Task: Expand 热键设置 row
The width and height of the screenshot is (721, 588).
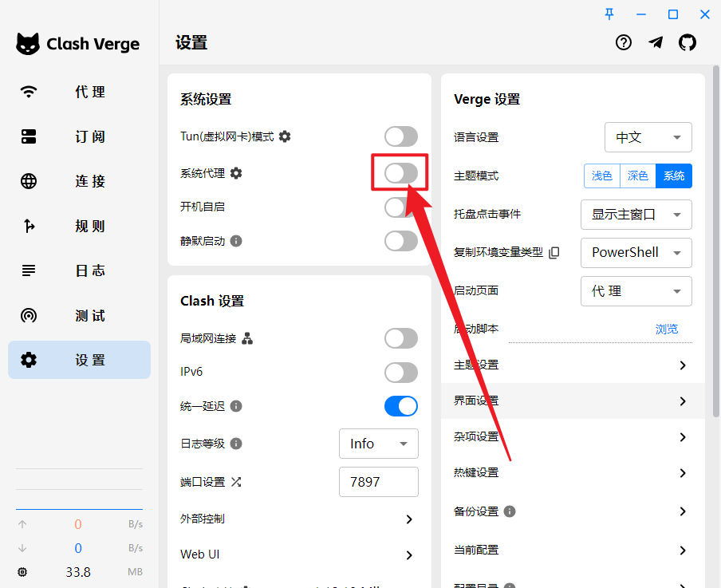Action: click(573, 473)
